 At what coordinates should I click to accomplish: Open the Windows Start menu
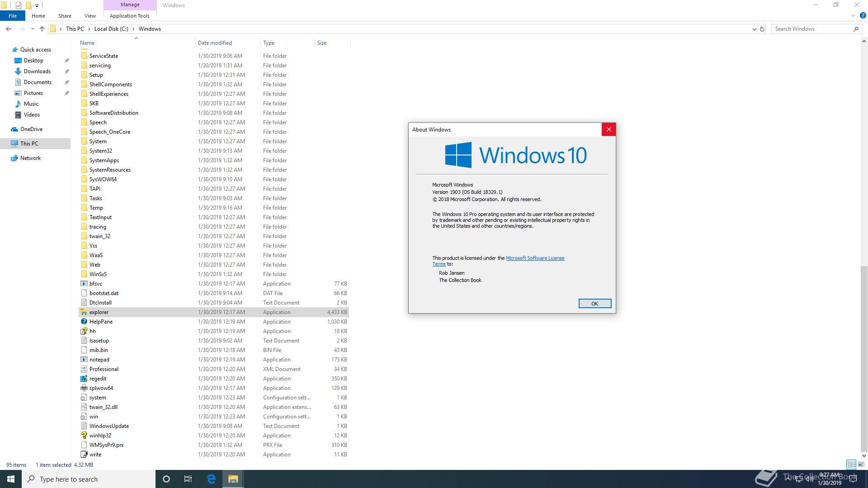click(x=11, y=479)
